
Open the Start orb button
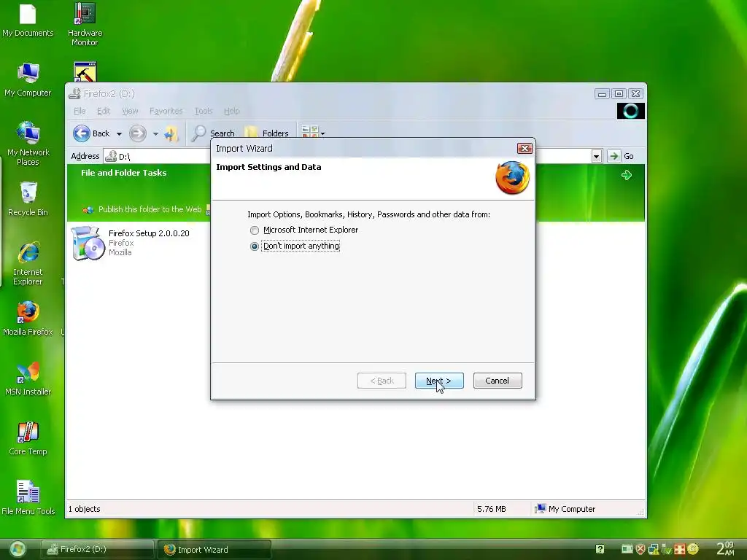[x=18, y=549]
